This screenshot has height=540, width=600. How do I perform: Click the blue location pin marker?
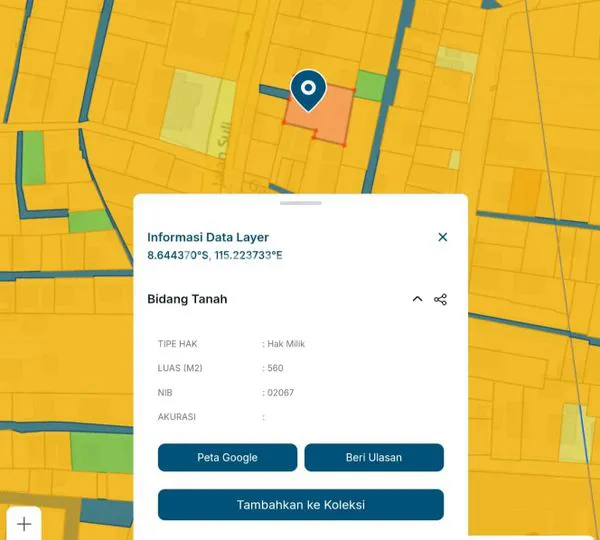click(308, 91)
